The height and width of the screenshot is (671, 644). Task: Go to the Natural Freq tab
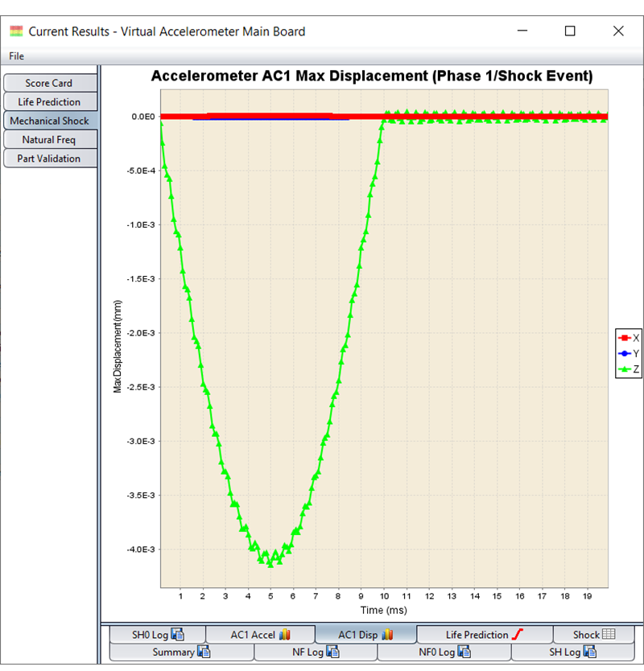tap(49, 140)
